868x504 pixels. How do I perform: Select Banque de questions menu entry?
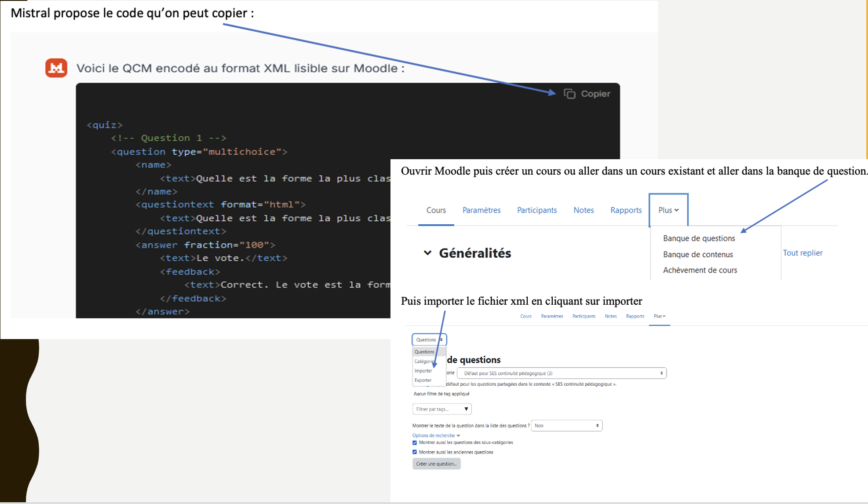(x=699, y=238)
